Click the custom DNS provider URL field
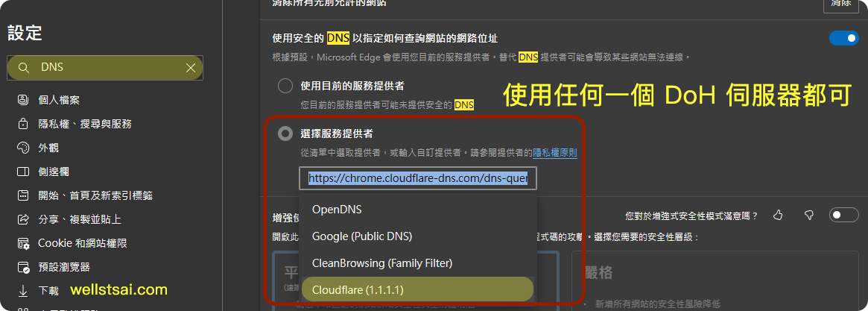The image size is (868, 311). pos(418,178)
